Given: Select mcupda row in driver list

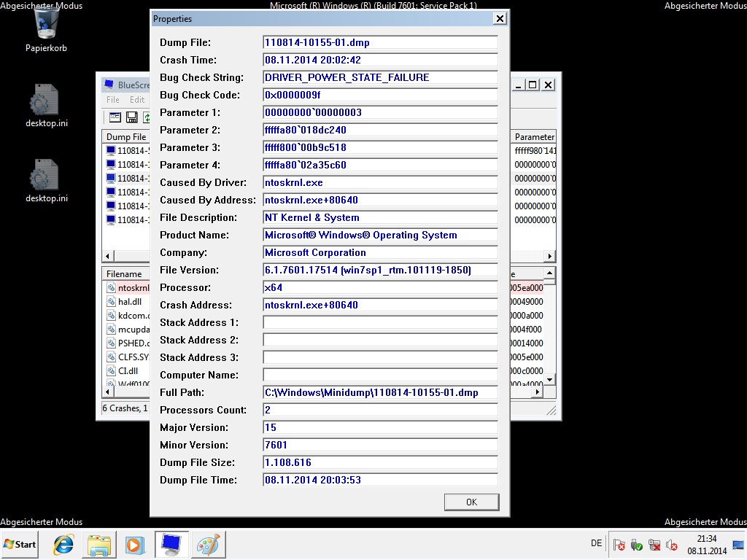Looking at the screenshot, I should (x=127, y=329).
